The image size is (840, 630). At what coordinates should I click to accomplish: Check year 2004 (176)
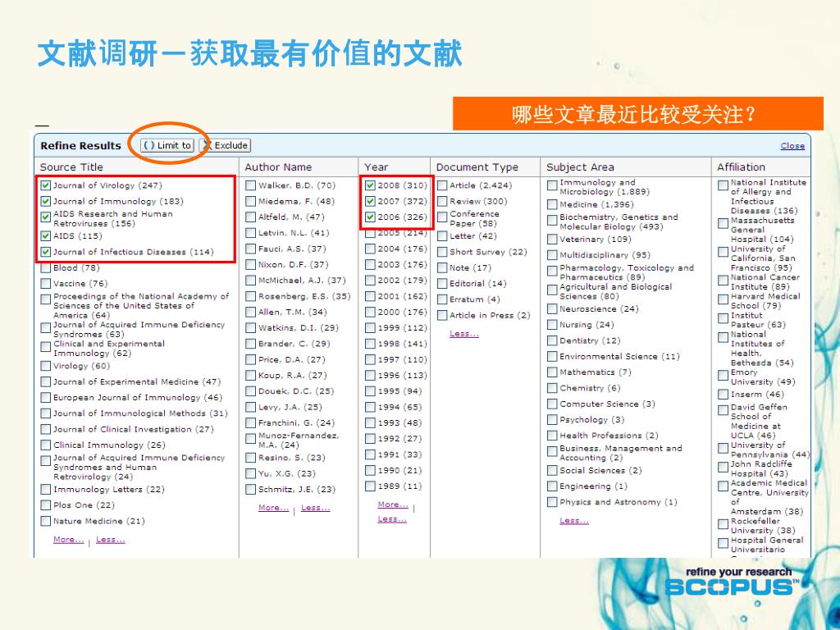[370, 249]
